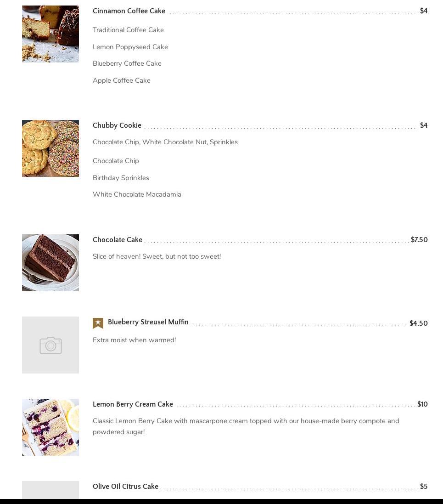This screenshot has width=443, height=504.
Task: Select the Chubby Cookie item title
Action: (x=117, y=125)
